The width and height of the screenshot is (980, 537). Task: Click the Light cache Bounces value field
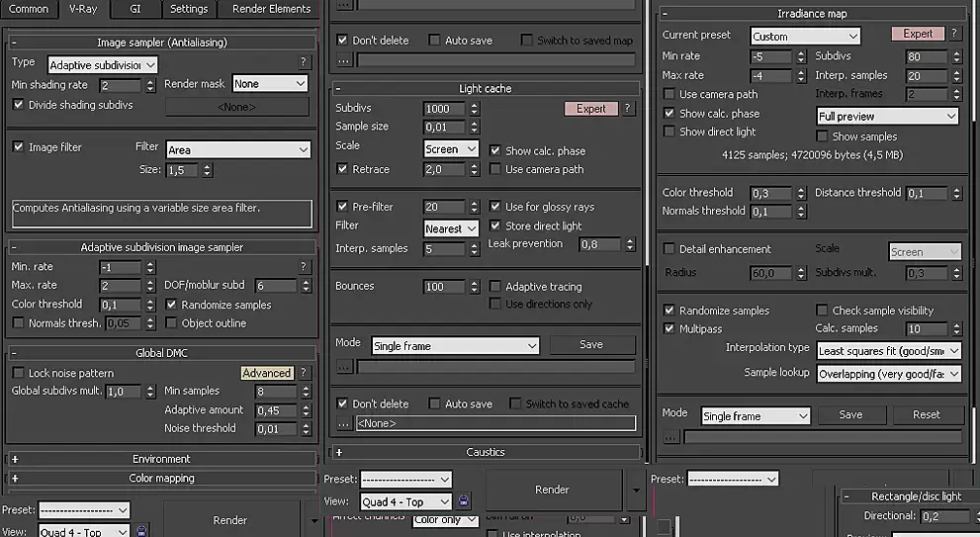444,287
